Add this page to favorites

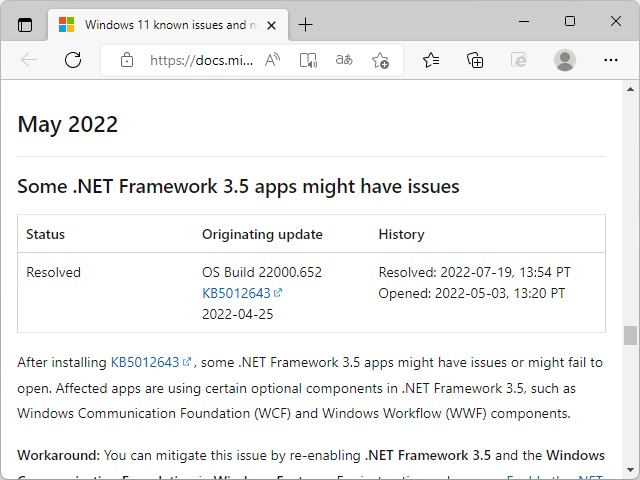point(380,60)
